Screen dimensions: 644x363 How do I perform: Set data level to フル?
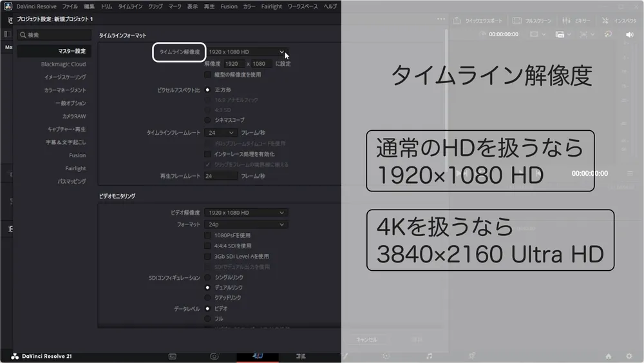click(207, 319)
